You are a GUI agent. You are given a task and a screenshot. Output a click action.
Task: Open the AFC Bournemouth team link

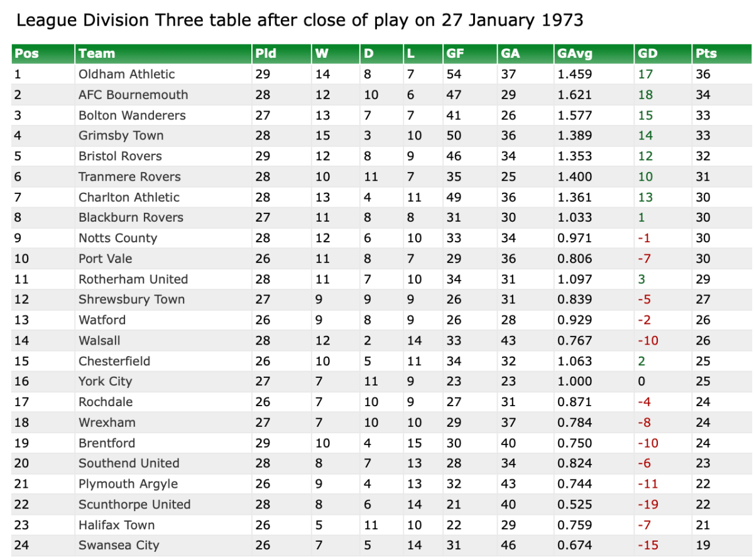(x=133, y=95)
